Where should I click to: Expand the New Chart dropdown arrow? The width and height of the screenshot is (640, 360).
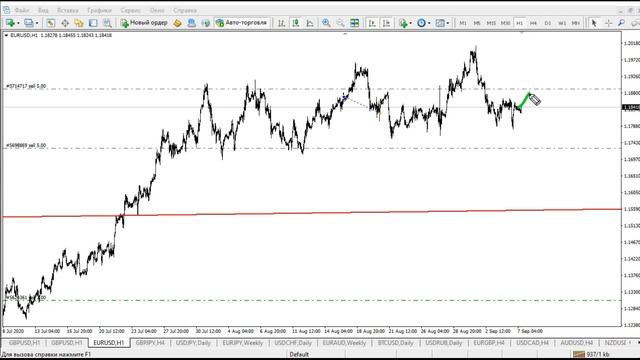(18, 23)
